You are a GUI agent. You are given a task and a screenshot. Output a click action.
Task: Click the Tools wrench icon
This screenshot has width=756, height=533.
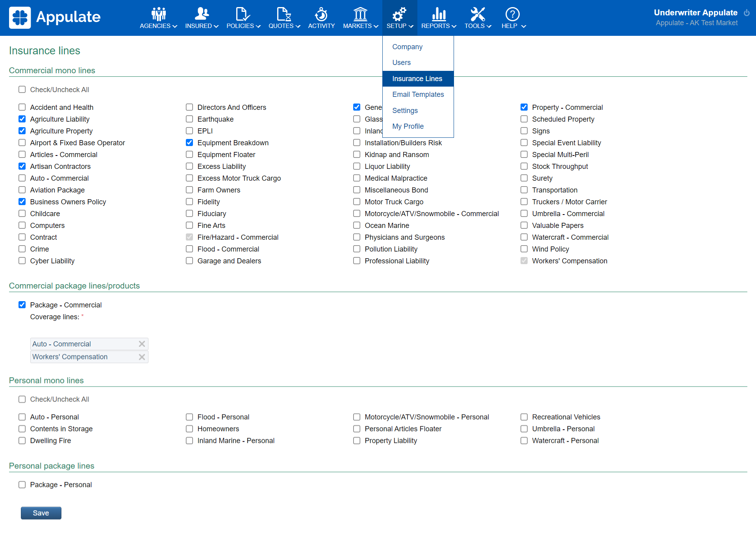tap(478, 14)
